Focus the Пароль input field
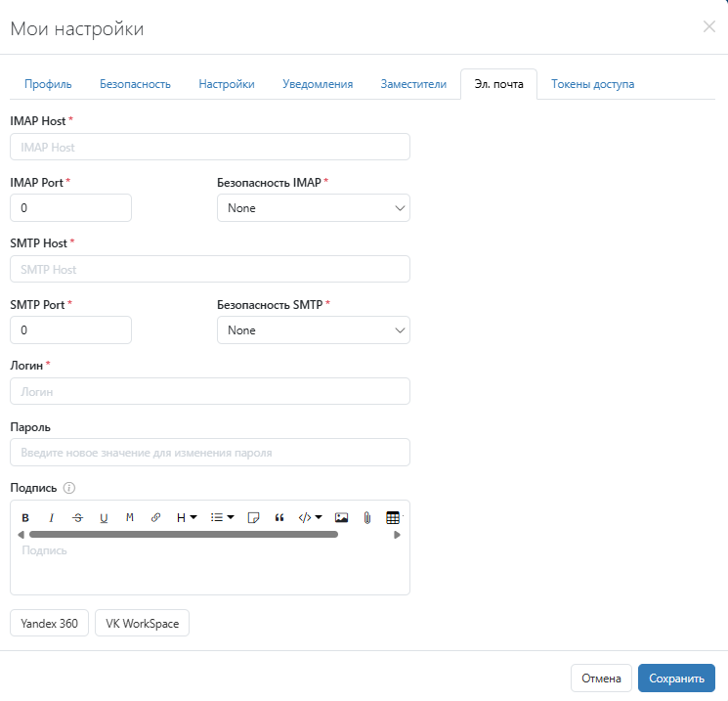This screenshot has height=701, width=728. [x=210, y=453]
